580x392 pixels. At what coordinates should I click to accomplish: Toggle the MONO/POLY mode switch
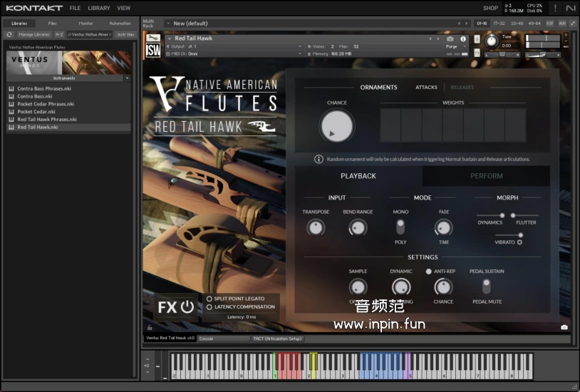coord(400,227)
